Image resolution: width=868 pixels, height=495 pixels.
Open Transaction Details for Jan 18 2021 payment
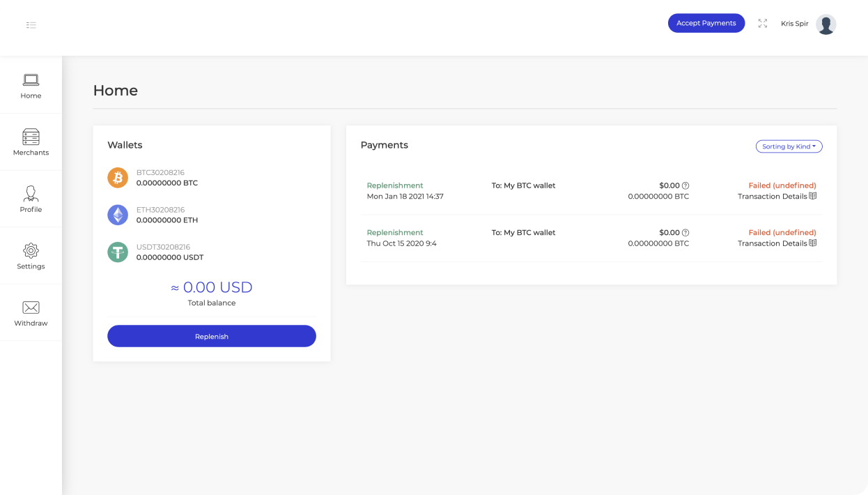tap(777, 197)
